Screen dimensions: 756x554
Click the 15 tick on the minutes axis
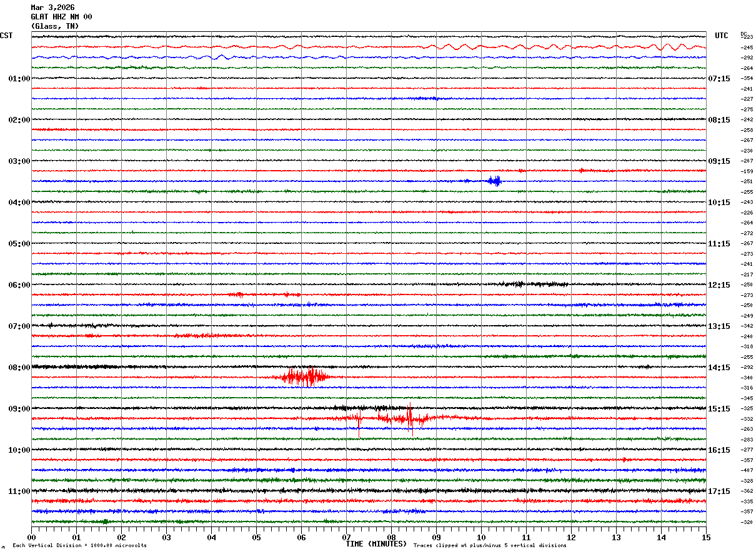tap(705, 537)
